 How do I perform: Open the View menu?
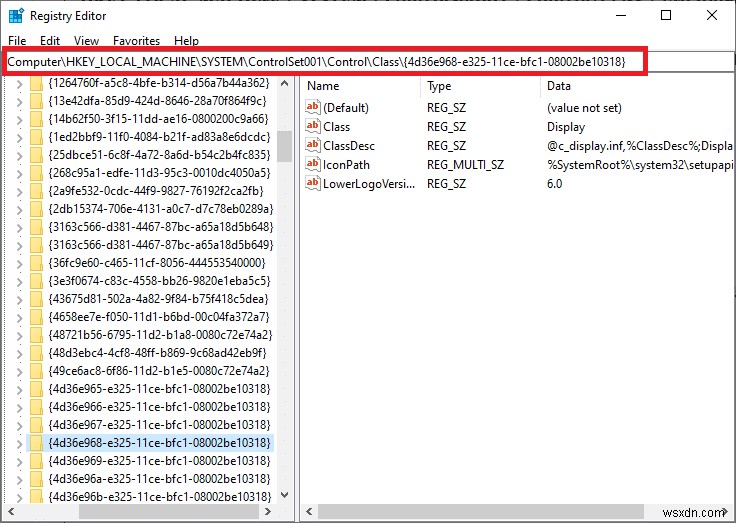pos(86,41)
